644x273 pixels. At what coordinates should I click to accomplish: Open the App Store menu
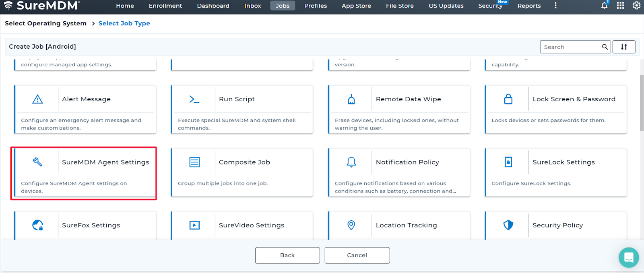click(x=356, y=6)
